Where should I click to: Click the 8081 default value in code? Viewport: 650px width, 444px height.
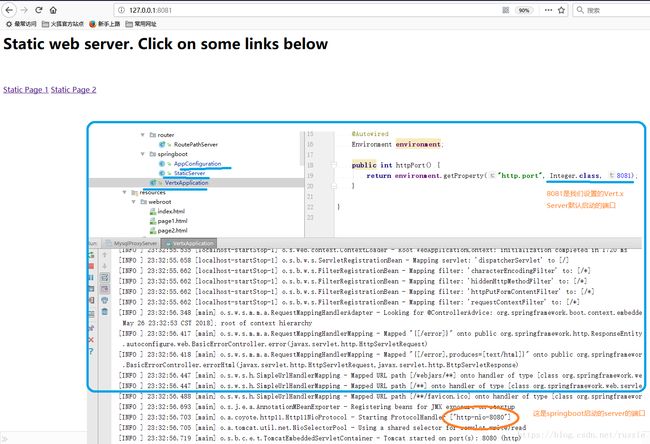[624, 176]
